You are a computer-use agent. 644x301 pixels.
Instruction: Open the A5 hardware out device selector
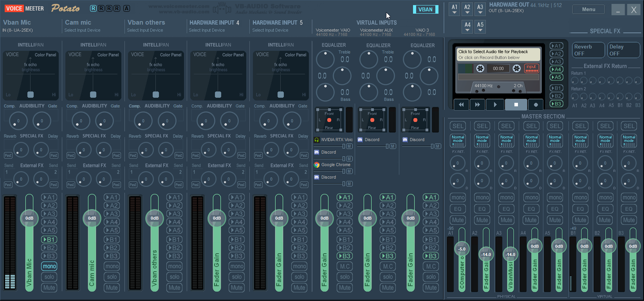(x=480, y=27)
